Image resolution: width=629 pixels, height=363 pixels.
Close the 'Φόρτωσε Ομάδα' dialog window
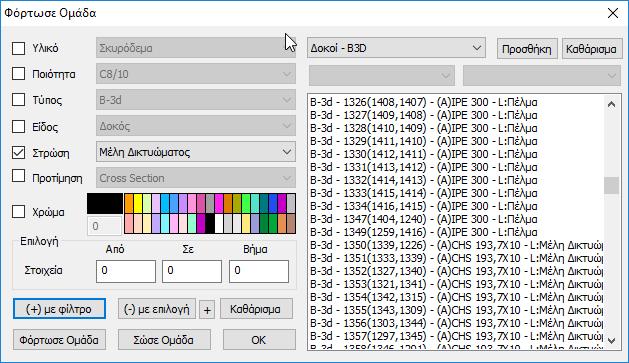tap(613, 13)
